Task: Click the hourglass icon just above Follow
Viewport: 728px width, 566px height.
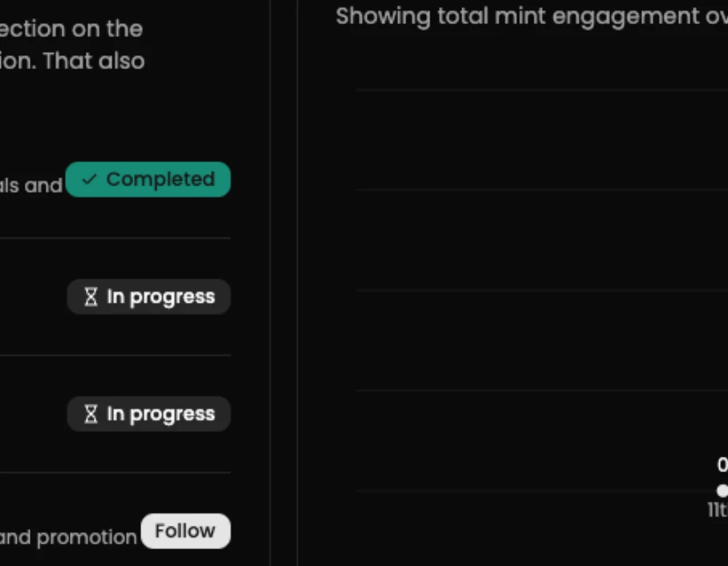Action: coord(90,414)
